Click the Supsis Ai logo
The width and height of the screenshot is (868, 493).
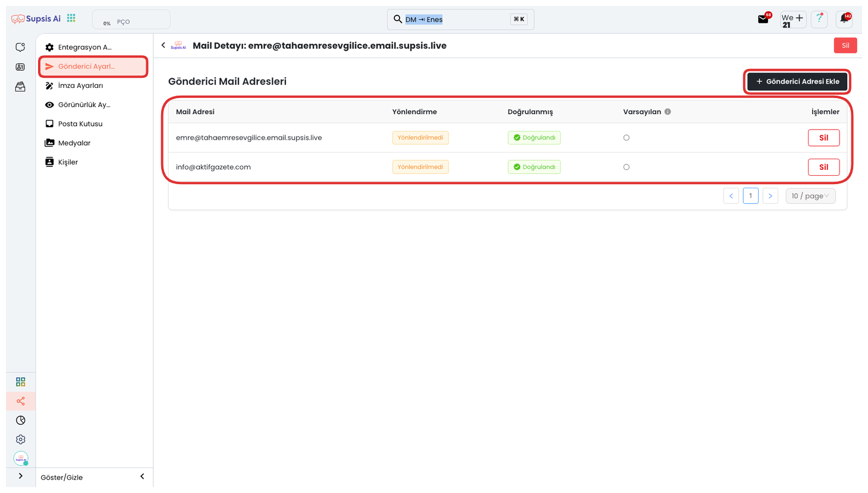(x=36, y=19)
